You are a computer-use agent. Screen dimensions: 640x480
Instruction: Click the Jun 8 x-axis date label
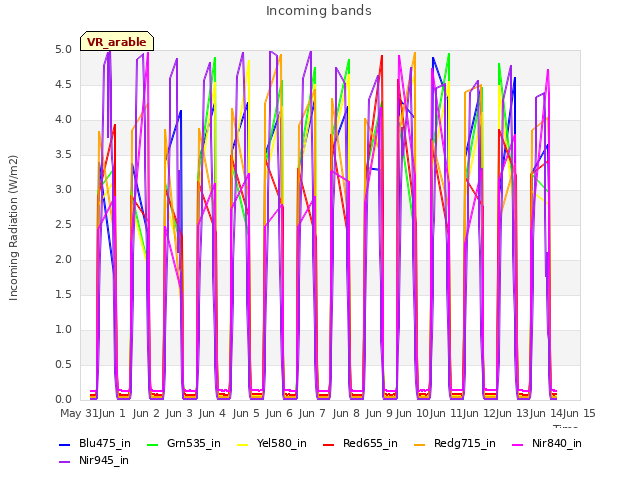click(x=346, y=413)
